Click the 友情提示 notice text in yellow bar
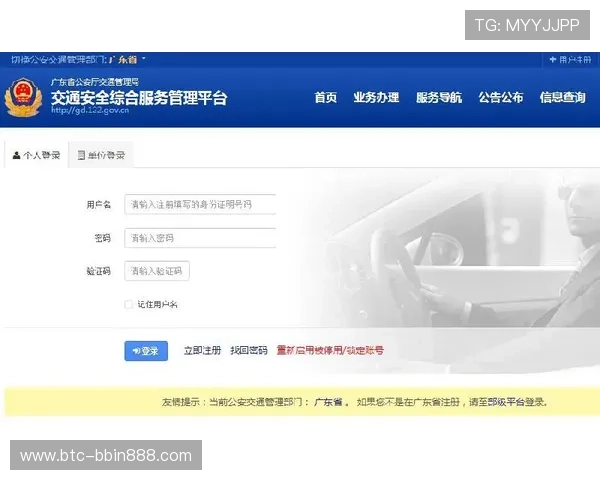Image resolution: width=600 pixels, height=480 pixels. pyautogui.click(x=354, y=402)
